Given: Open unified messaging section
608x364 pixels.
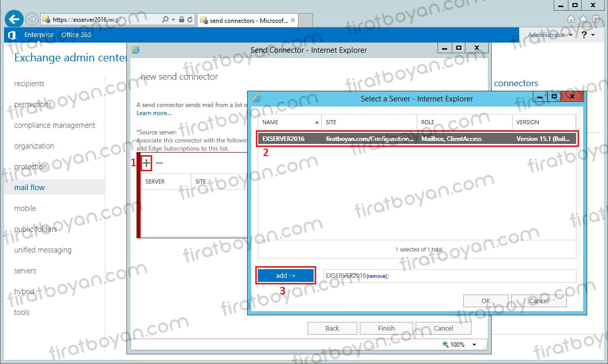Looking at the screenshot, I should coord(43,250).
